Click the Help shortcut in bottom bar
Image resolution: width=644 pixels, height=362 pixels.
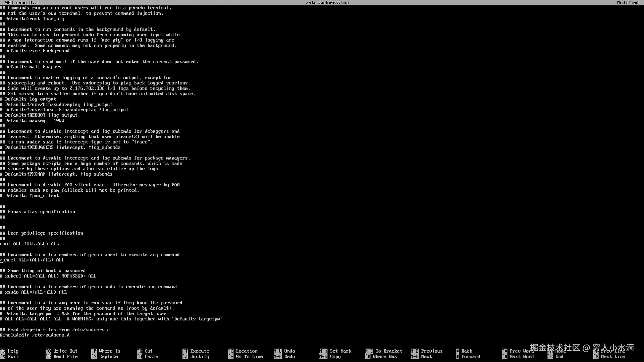[13, 351]
